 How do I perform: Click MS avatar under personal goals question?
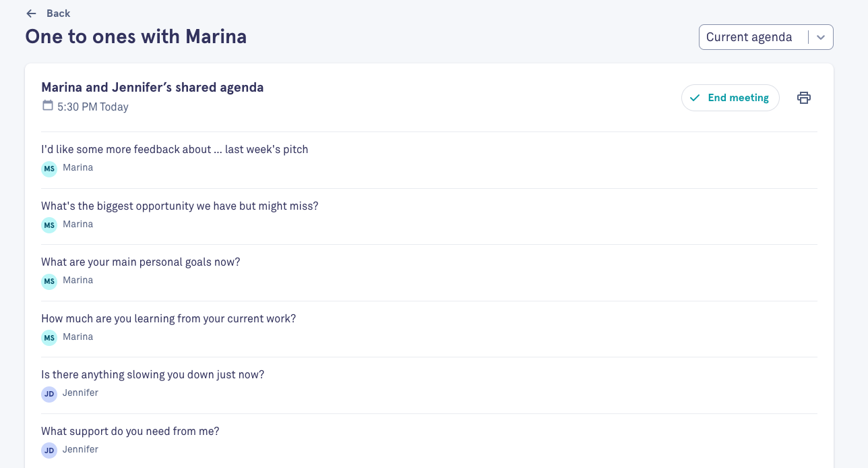click(x=49, y=281)
